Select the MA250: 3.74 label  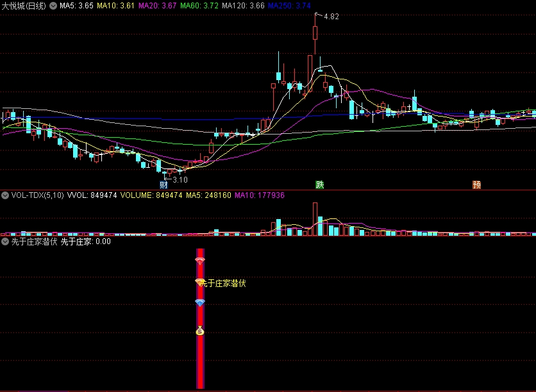[x=289, y=6]
